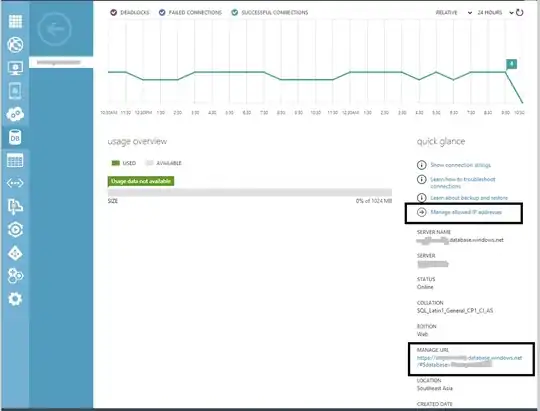This screenshot has height=411, width=540.
Task: Click the grey AVAILABLE legend swatch
Action: (149, 163)
